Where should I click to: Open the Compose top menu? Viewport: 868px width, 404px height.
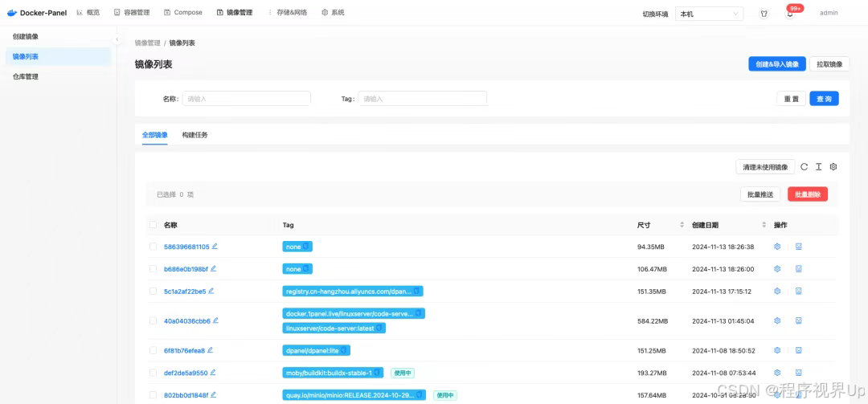coord(183,12)
